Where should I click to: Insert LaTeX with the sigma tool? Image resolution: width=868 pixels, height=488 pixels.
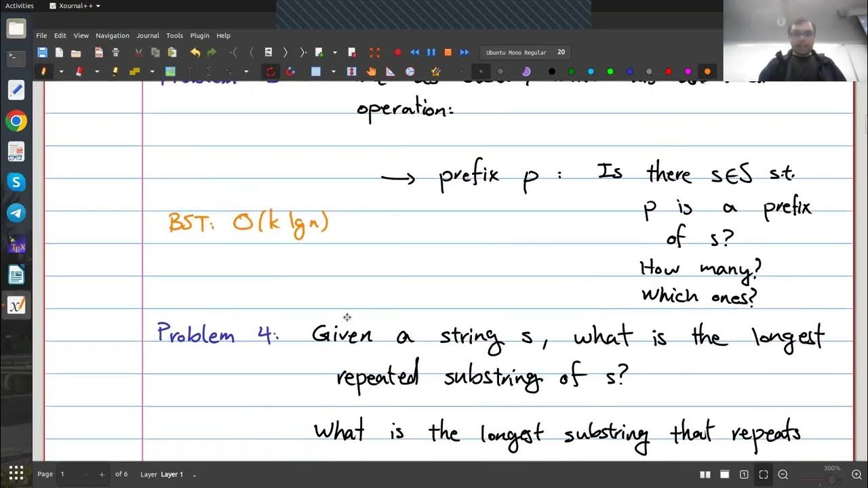(210, 71)
